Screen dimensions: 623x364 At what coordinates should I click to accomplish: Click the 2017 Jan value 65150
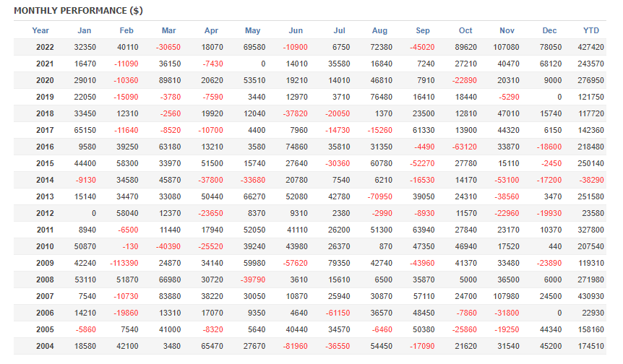[85, 130]
